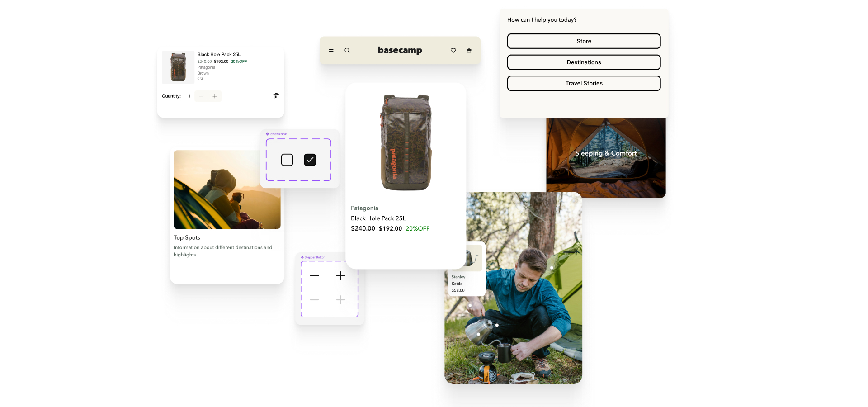Open the hamburger menu in basecamp header
Image resolution: width=868 pixels, height=407 pixels.
[331, 51]
